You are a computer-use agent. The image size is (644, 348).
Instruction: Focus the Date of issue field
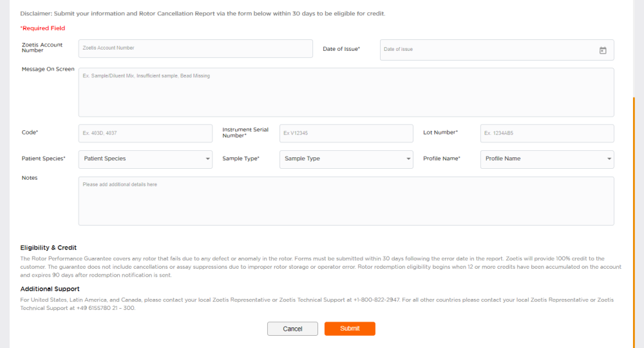click(x=497, y=50)
